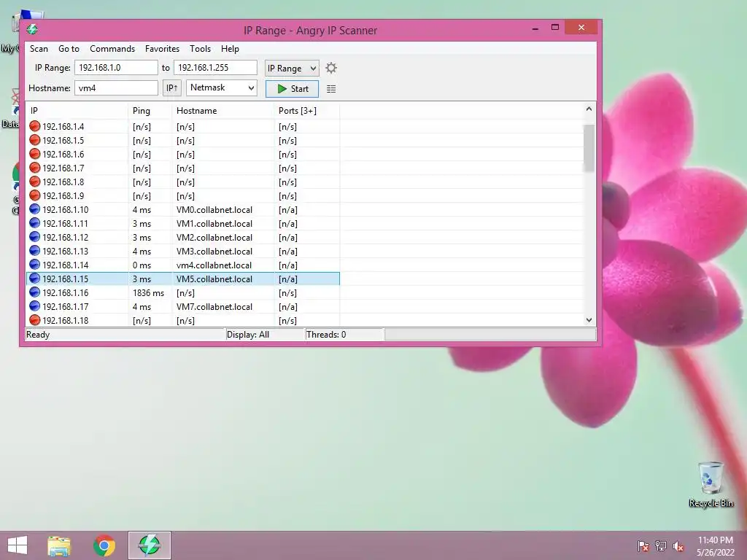
Task: Sort by the Hostname column header
Action: (x=223, y=111)
